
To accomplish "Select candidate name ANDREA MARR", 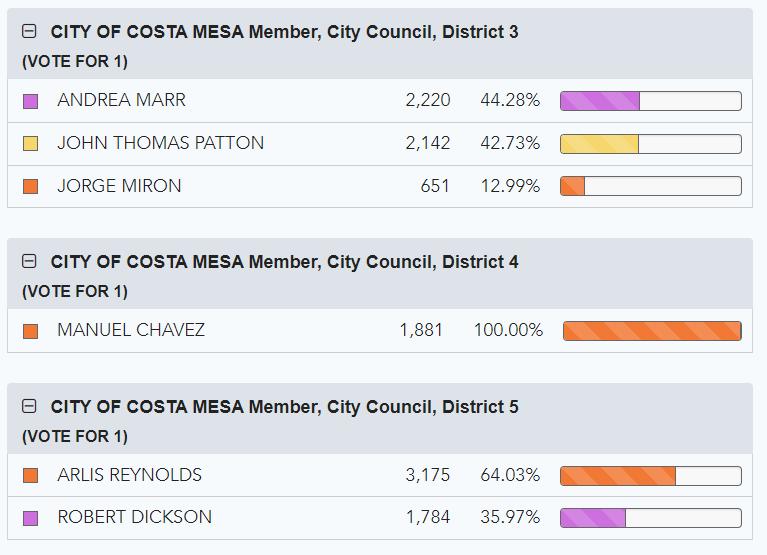I will [121, 100].
